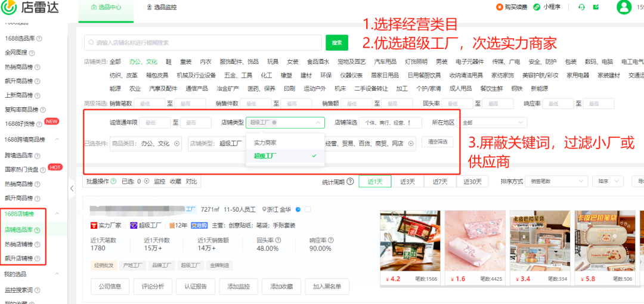Click the customer service headset icon
This screenshot has height=304, width=644.
[581, 7]
